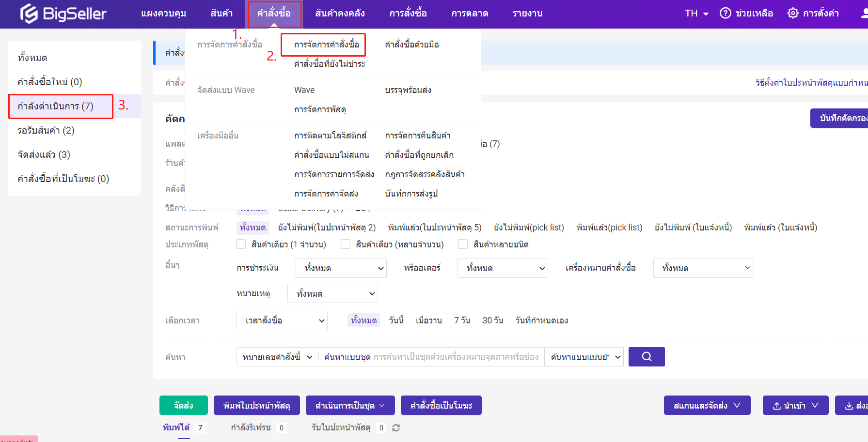Image resolution: width=868 pixels, height=442 pixels.
Task: Click the user profile icon at top right
Action: (x=864, y=13)
